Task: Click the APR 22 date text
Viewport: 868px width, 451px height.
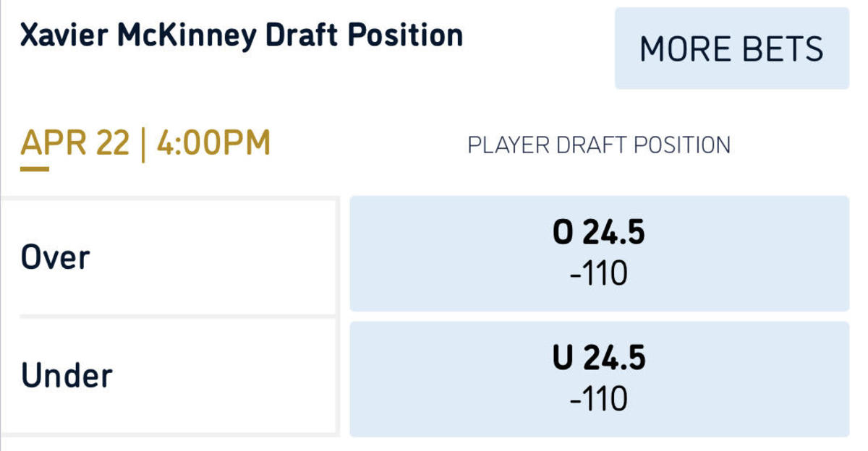Action: (75, 144)
